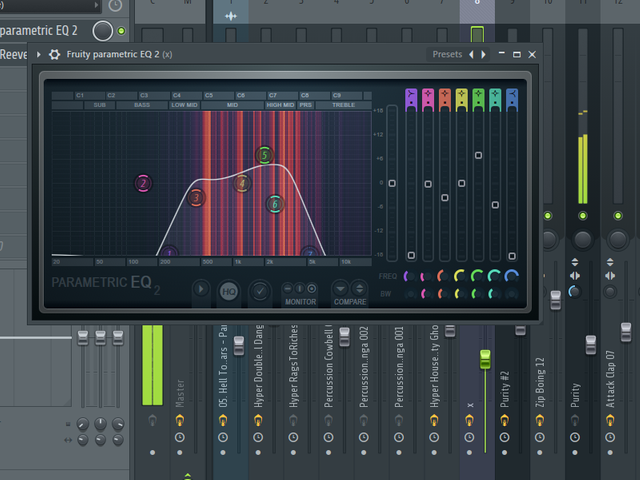Select the Master mixer track label

180,393
